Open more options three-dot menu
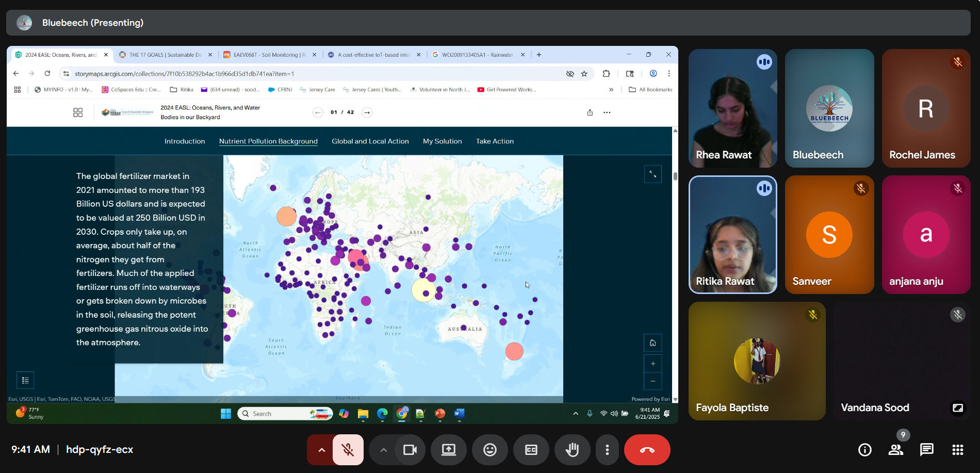 [607, 450]
